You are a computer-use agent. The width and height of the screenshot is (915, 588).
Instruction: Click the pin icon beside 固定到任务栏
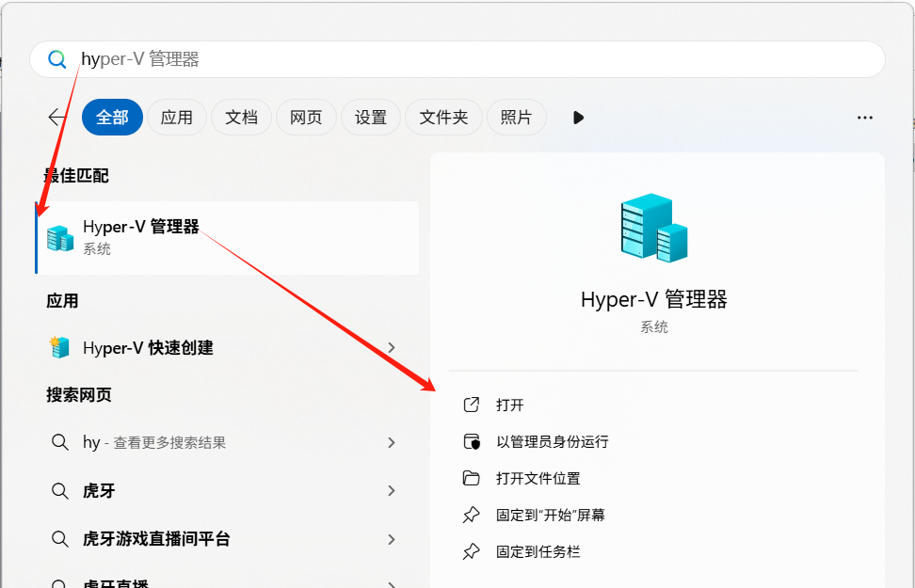(x=471, y=552)
